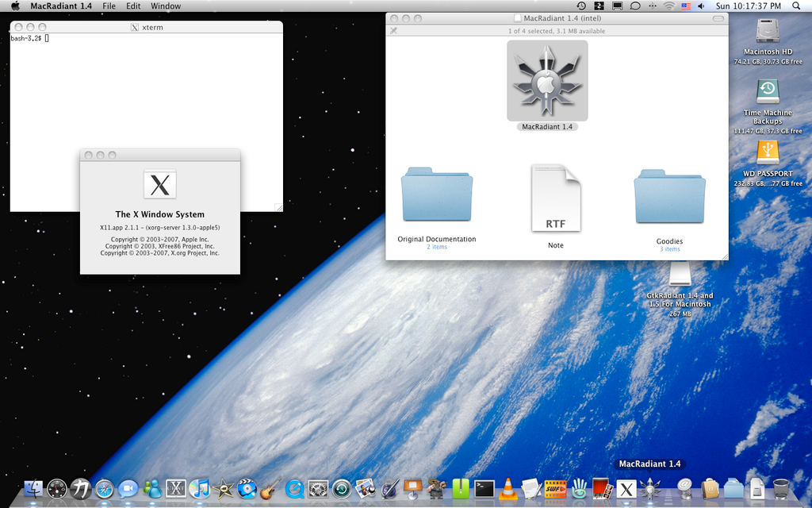The height and width of the screenshot is (508, 812).
Task: Open the Wi-Fi status menu
Action: [669, 6]
